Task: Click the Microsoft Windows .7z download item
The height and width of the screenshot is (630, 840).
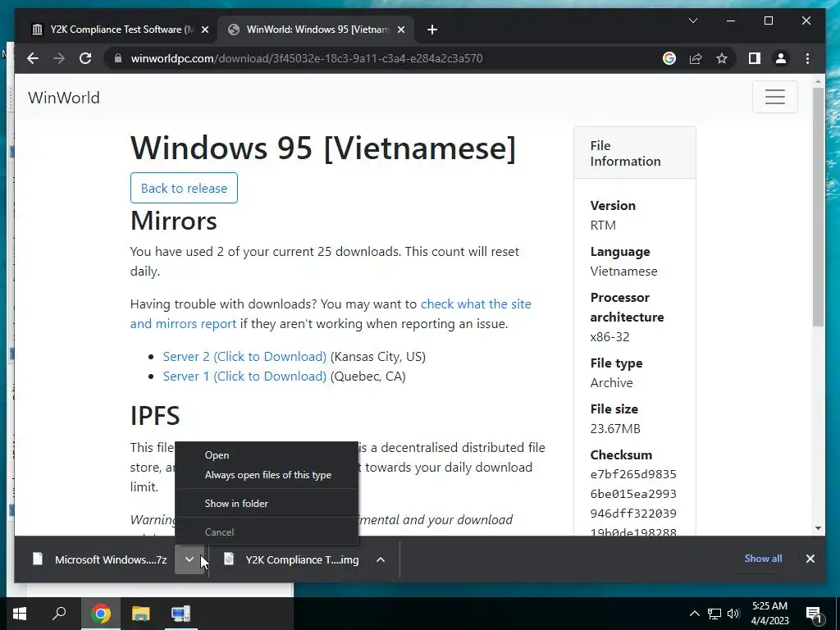Action: (99, 559)
